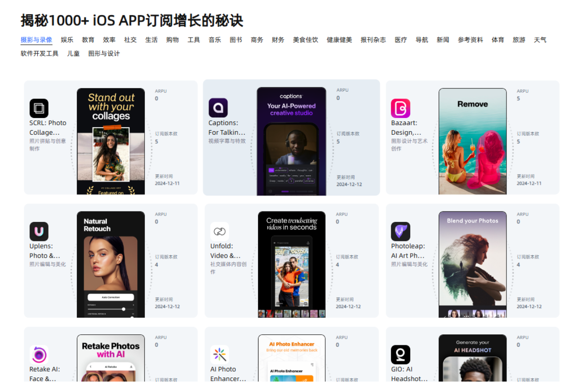Click the page heading 揭秘1000+ iOS APP订阅增长的秘诀

click(132, 20)
